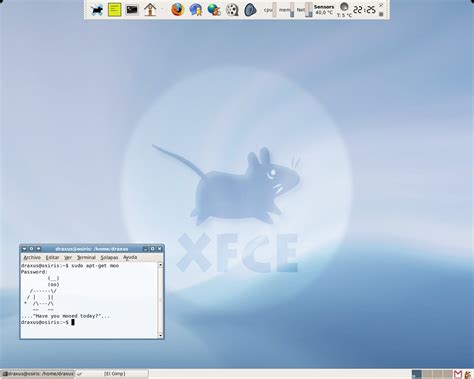Screen dimensions: 474x379
Task: Click the mem usage monitor bar
Action: point(292,10)
